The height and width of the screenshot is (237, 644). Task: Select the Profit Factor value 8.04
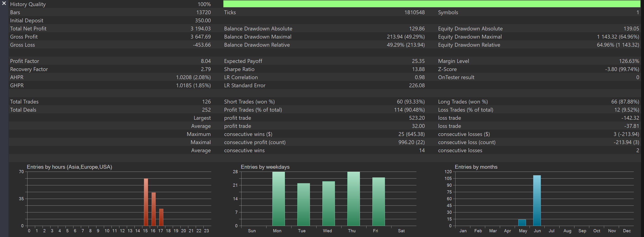tap(206, 61)
